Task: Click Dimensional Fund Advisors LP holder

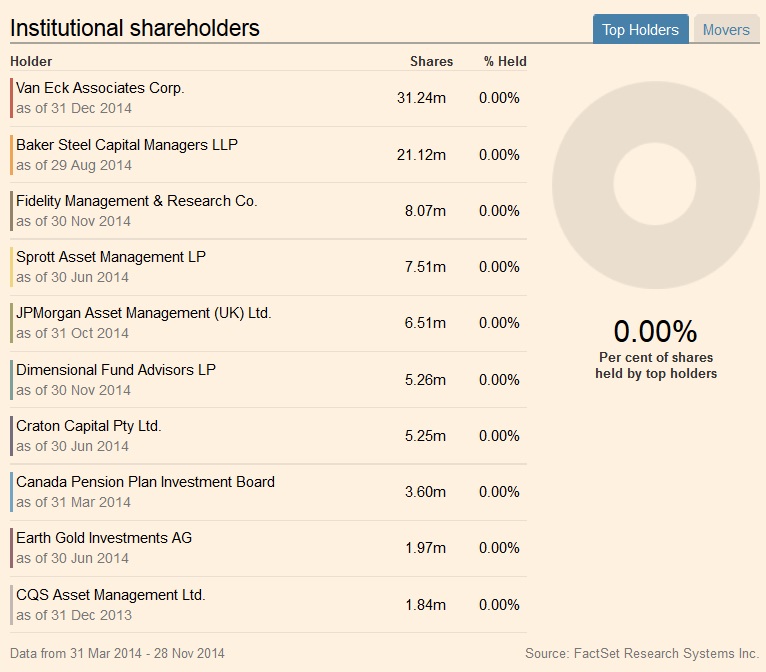Action: pos(116,369)
